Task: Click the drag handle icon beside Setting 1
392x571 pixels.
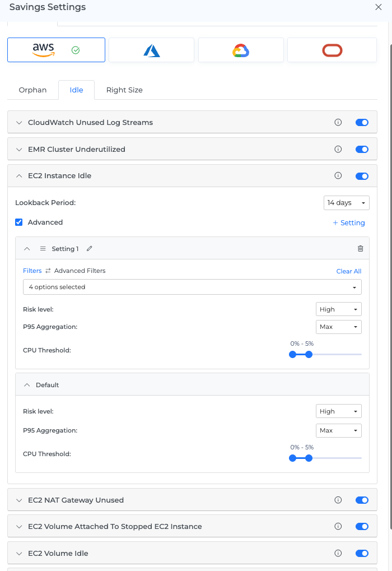Action: pos(43,249)
